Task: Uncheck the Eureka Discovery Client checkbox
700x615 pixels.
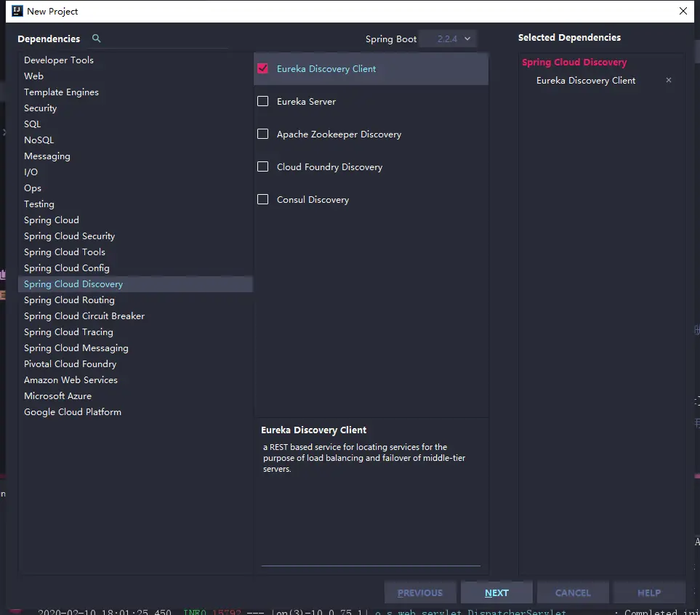Action: point(263,68)
